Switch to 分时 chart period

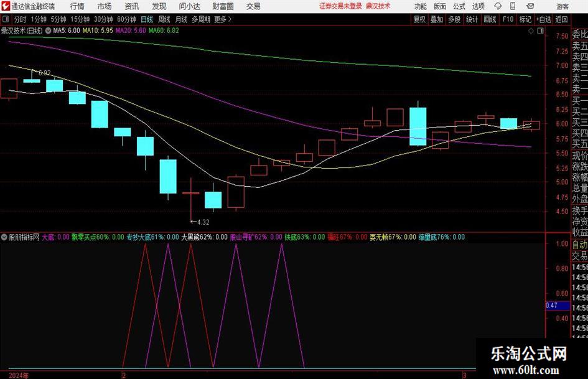(21, 19)
